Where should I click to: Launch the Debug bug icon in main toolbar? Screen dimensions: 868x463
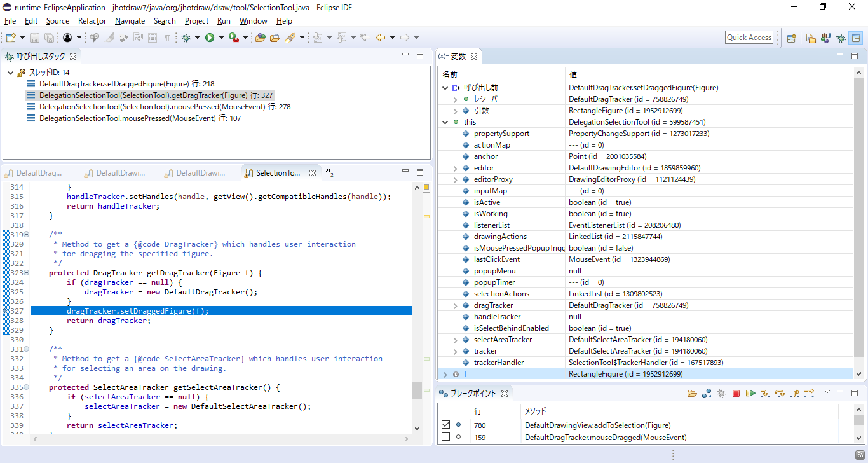(186, 38)
